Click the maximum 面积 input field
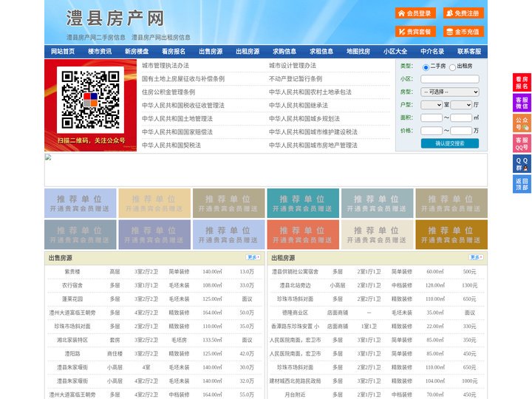The image size is (532, 399). point(461,117)
